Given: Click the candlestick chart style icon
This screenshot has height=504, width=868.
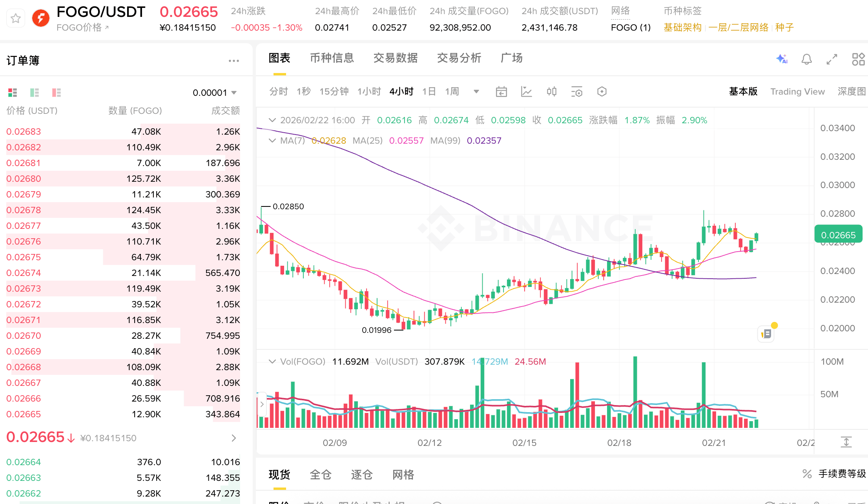Looking at the screenshot, I should tap(551, 92).
